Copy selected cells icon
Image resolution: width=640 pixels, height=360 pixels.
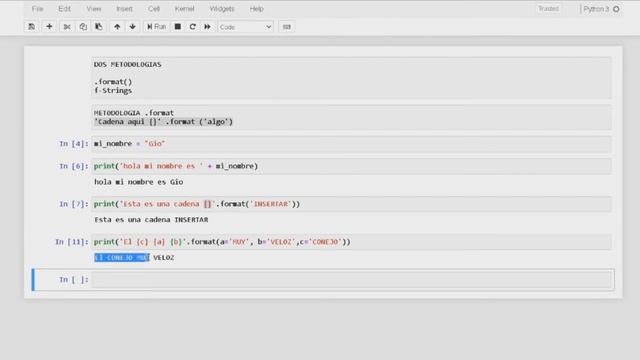click(x=83, y=27)
